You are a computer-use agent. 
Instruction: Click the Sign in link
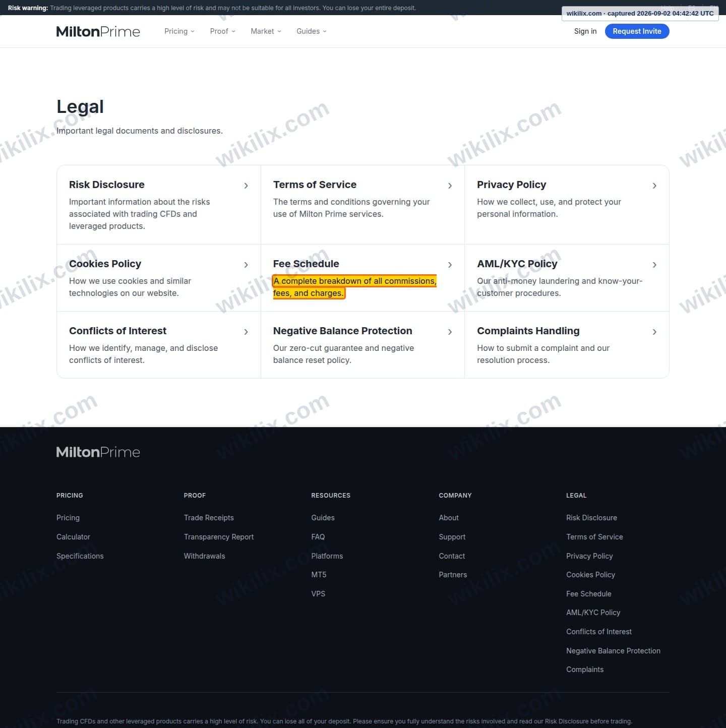tap(585, 31)
